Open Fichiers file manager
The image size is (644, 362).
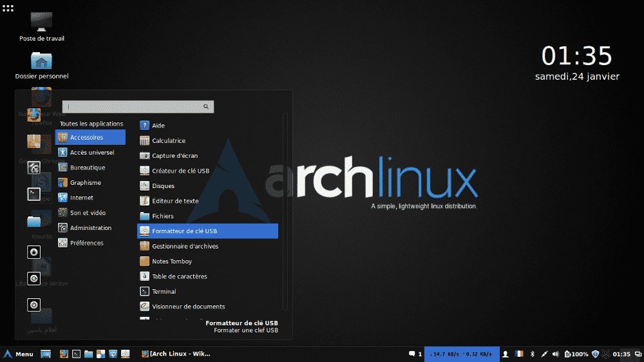pyautogui.click(x=207, y=216)
